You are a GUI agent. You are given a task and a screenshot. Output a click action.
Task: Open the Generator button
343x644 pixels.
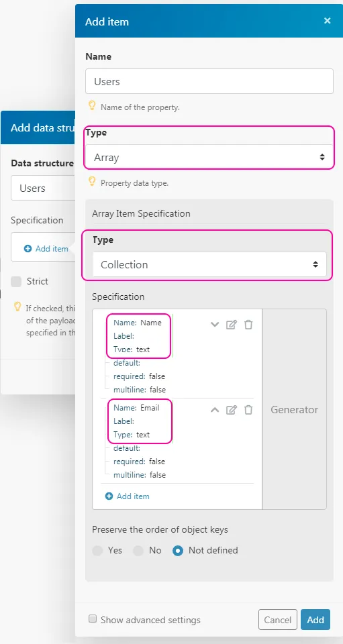tap(294, 409)
